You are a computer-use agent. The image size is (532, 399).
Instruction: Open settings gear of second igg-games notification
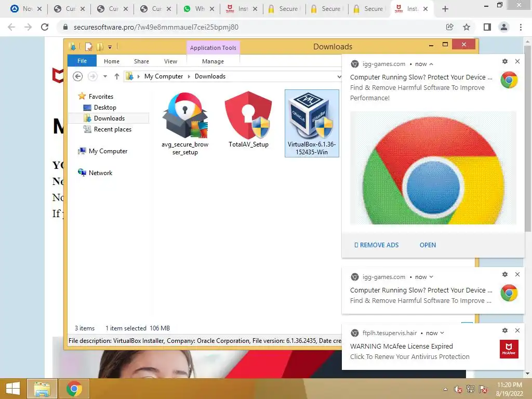point(505,274)
